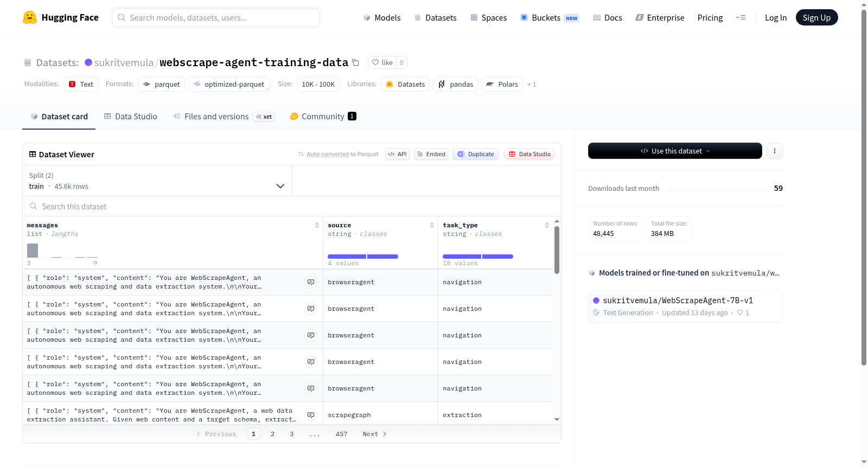
Task: Click the heart like button
Action: pyautogui.click(x=382, y=62)
